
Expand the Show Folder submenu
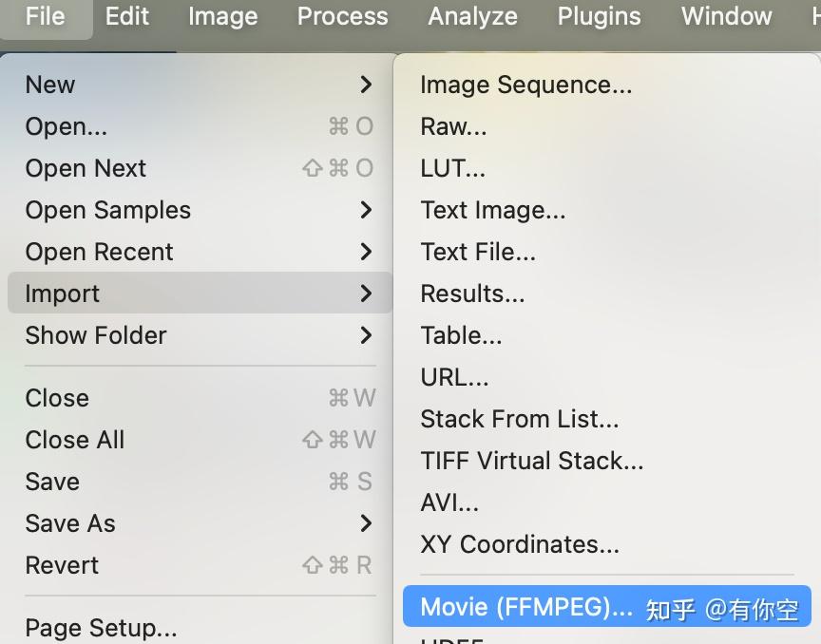pos(366,335)
